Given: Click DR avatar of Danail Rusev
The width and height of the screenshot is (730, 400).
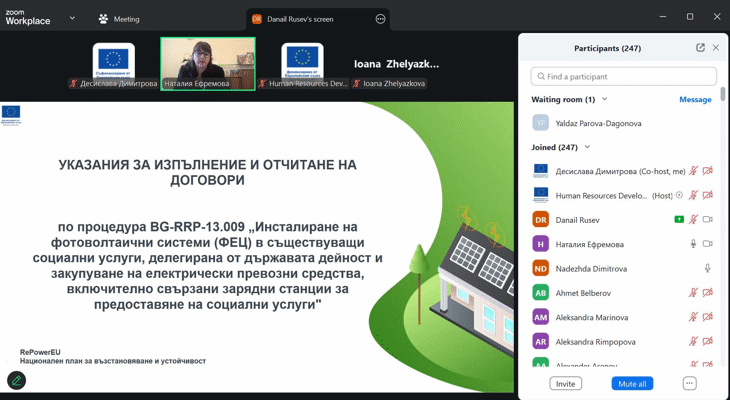Looking at the screenshot, I should point(541,220).
